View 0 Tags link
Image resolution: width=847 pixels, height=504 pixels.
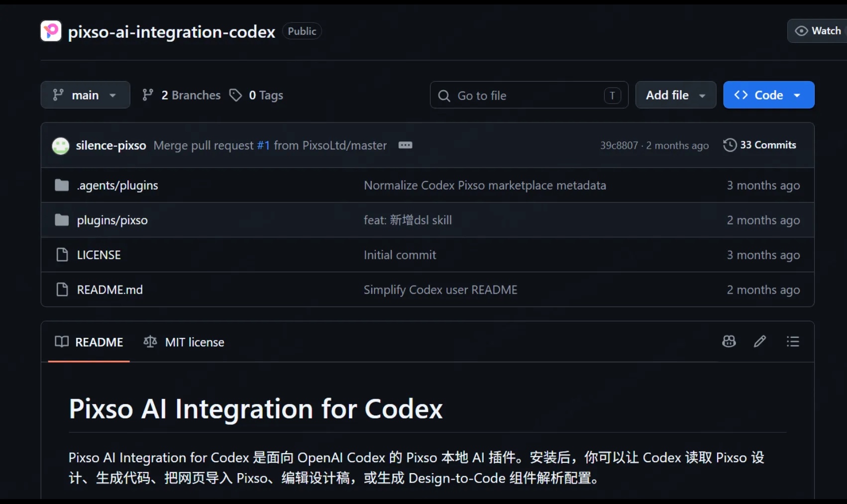tap(256, 95)
